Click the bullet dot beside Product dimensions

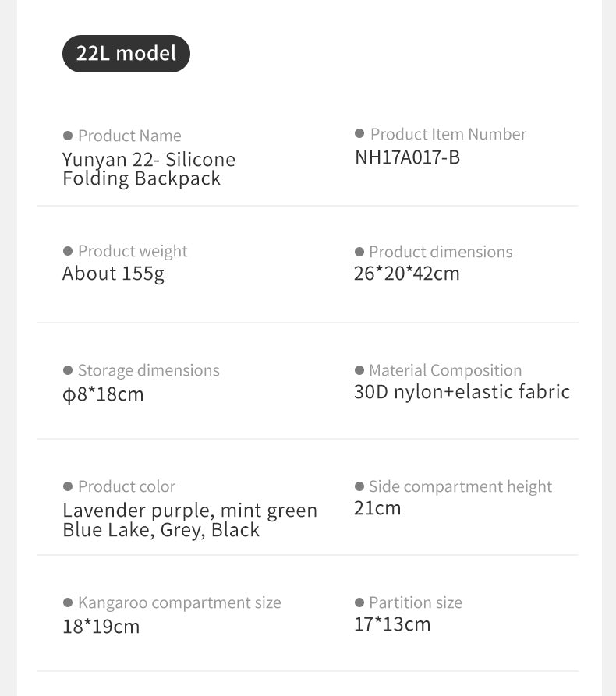pyautogui.click(x=359, y=252)
